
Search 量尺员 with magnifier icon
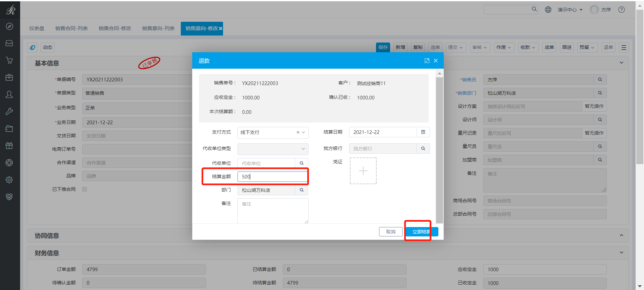coord(600,147)
